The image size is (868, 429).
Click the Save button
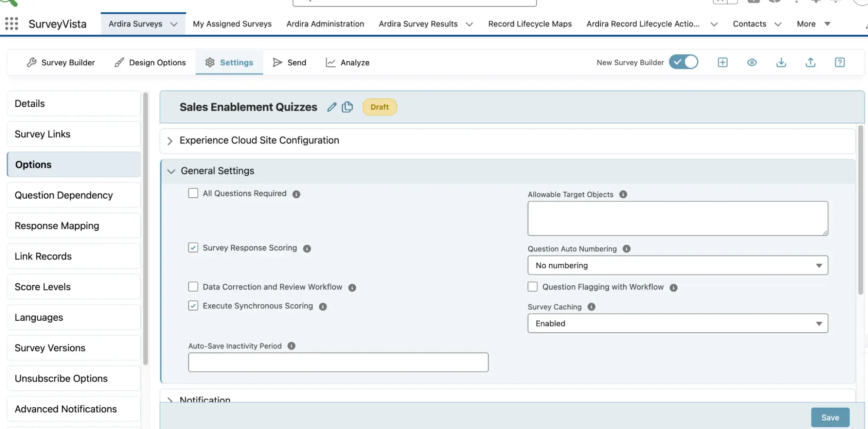830,417
